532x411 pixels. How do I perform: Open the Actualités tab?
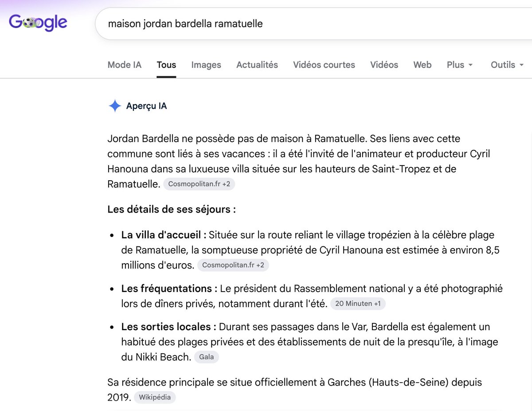point(257,65)
